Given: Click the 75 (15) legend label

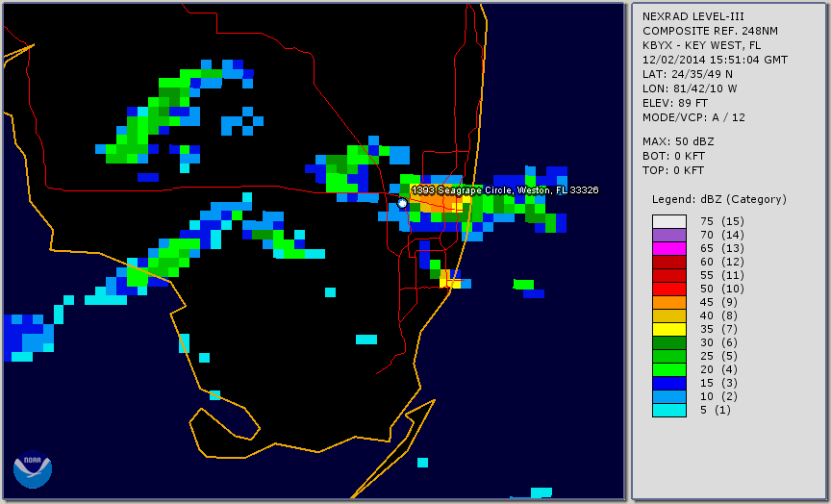Looking at the screenshot, I should point(721,221).
